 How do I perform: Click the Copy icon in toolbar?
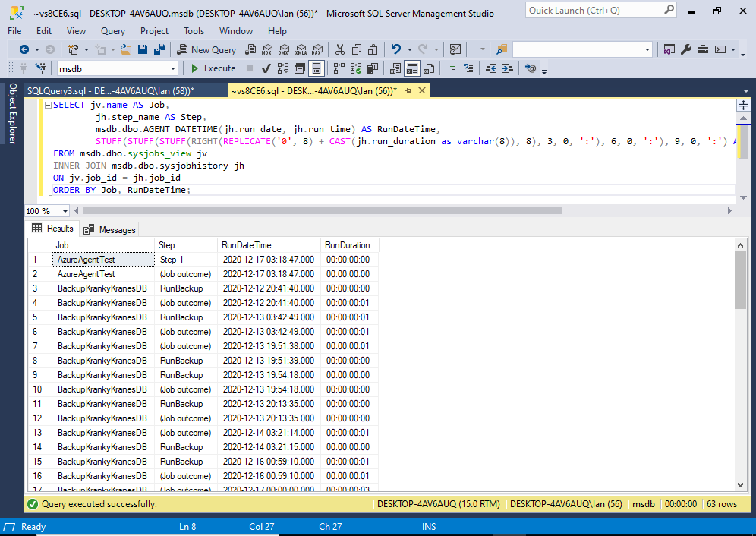pyautogui.click(x=356, y=49)
